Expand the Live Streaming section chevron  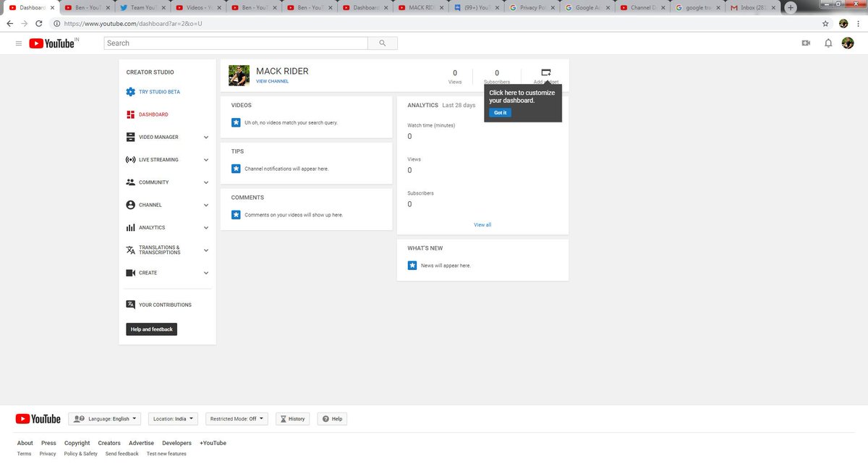pos(206,160)
